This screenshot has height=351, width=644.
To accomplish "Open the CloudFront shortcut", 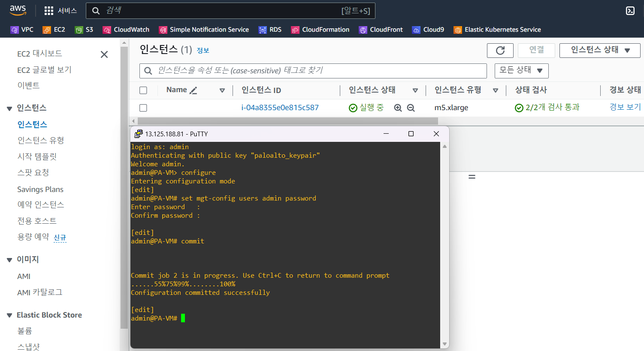I will click(381, 30).
